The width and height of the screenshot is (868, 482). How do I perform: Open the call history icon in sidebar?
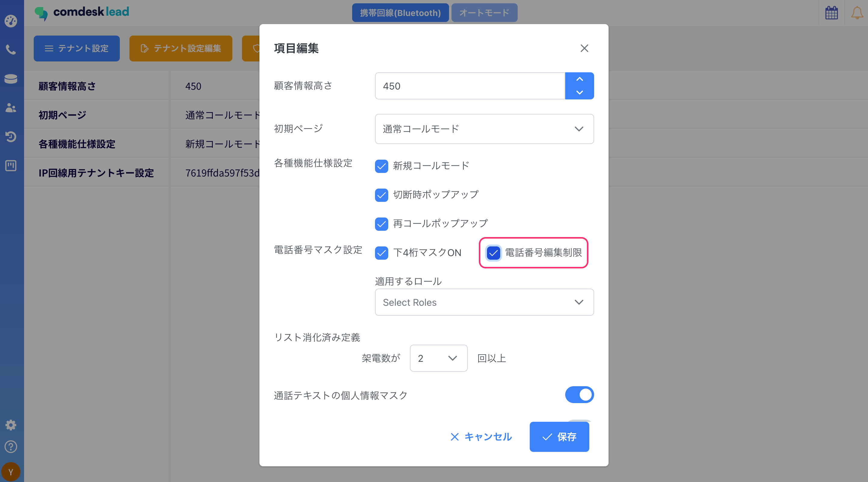point(11,136)
